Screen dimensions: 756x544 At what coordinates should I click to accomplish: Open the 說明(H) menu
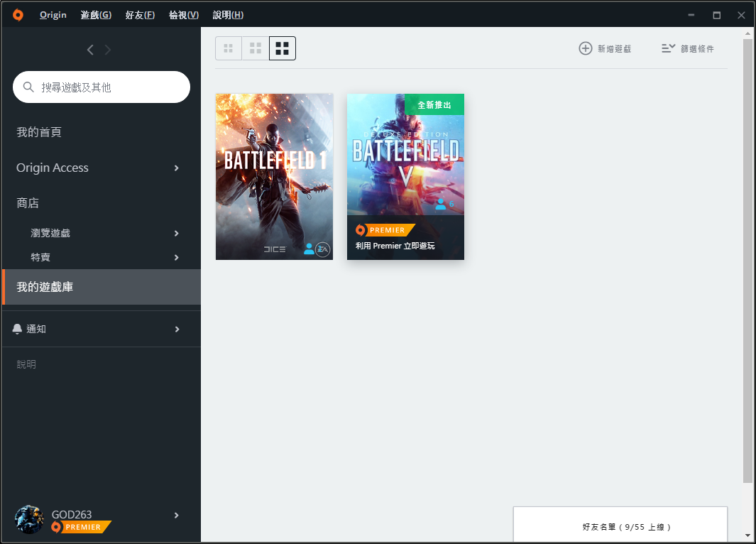pyautogui.click(x=228, y=15)
